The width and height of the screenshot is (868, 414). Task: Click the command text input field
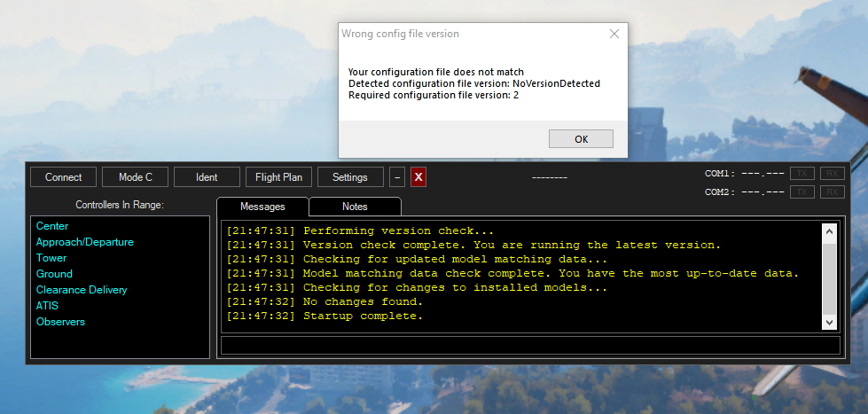point(529,346)
